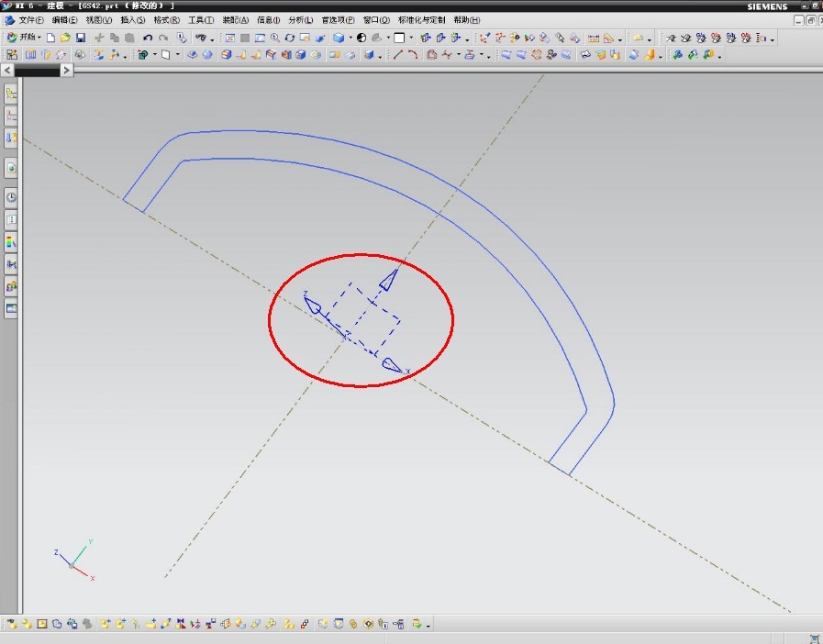Viewport: 823px width, 644px height.
Task: Open the History clock sidebar tab
Action: pyautogui.click(x=11, y=198)
